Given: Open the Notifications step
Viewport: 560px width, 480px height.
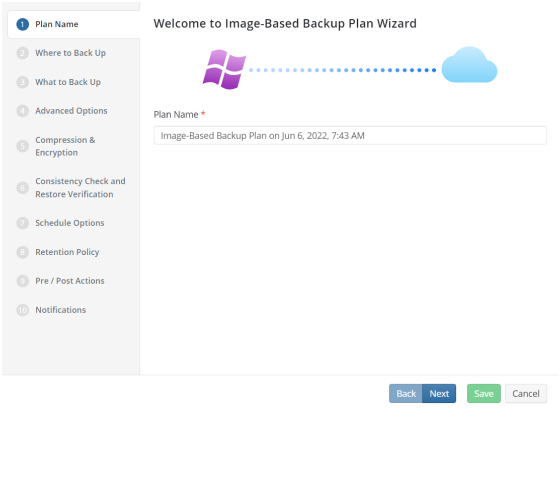Looking at the screenshot, I should pyautogui.click(x=60, y=310).
